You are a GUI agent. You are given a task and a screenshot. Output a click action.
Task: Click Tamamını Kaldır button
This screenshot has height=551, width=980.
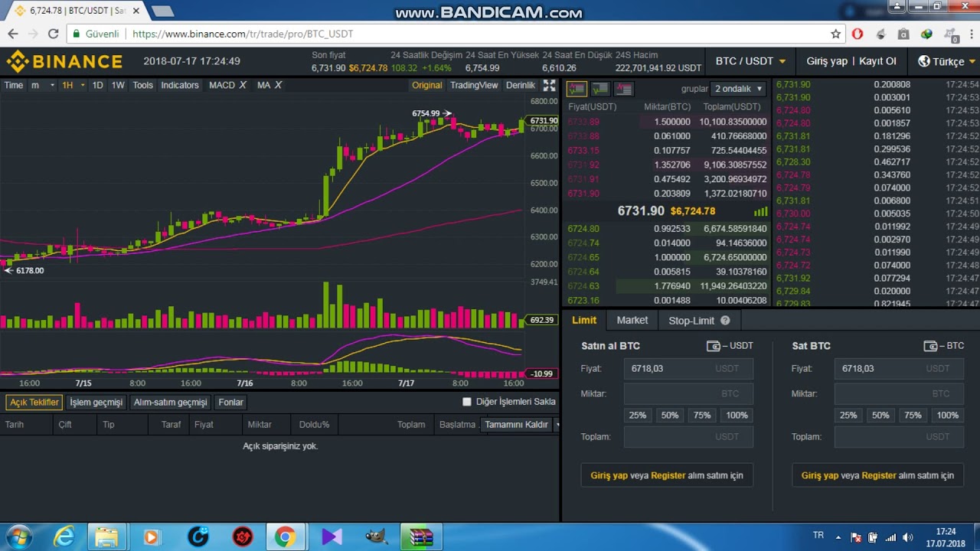coord(516,425)
